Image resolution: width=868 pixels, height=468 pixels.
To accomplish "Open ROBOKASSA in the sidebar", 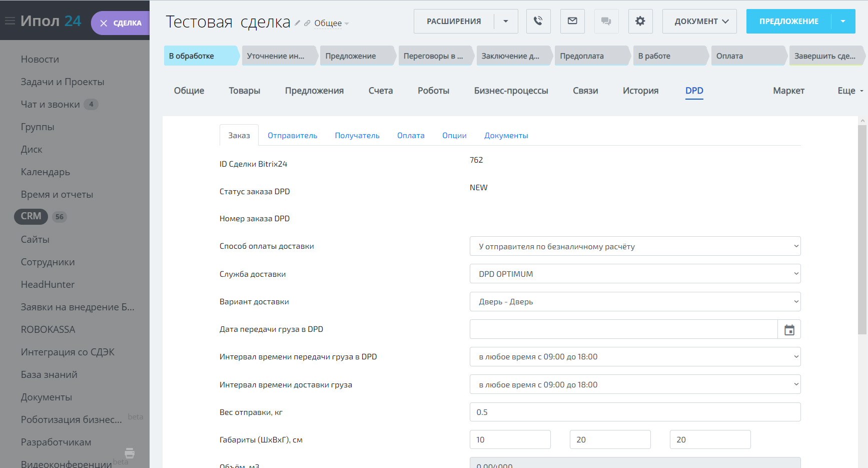I will tap(48, 329).
